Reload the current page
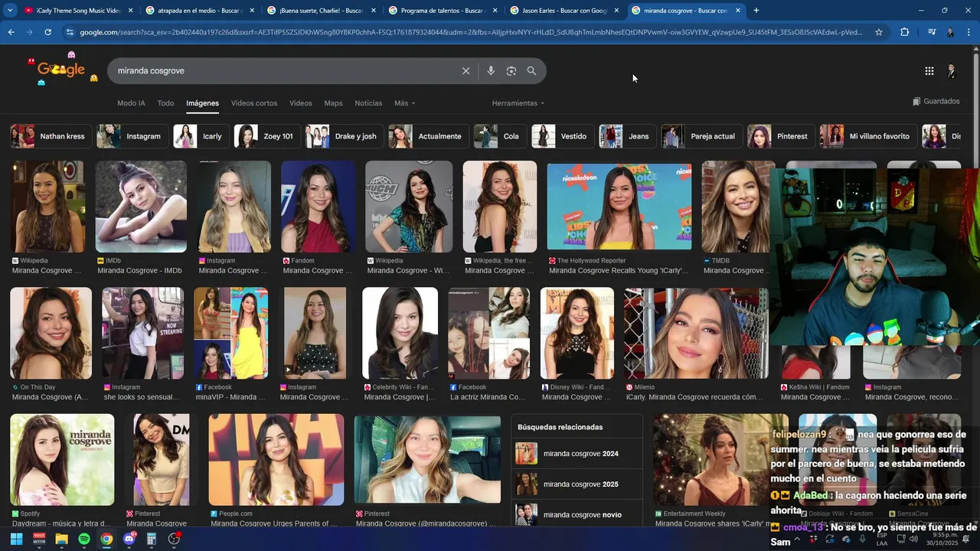The height and width of the screenshot is (551, 980). coord(47,32)
